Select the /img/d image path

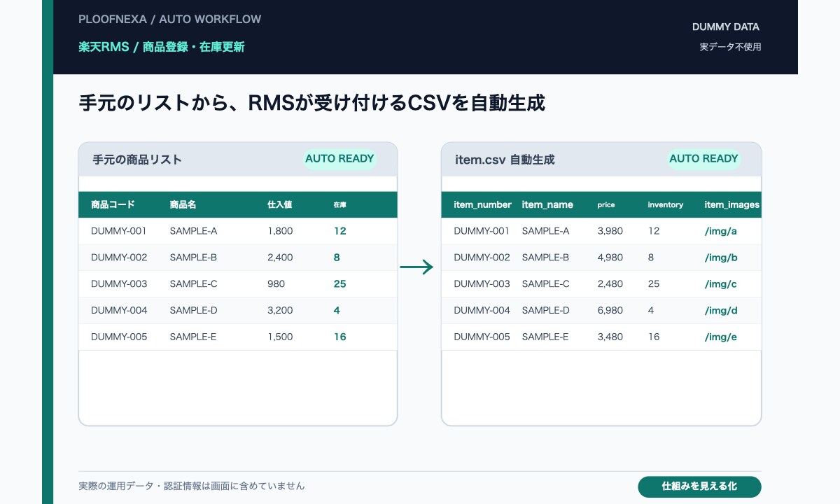(721, 310)
